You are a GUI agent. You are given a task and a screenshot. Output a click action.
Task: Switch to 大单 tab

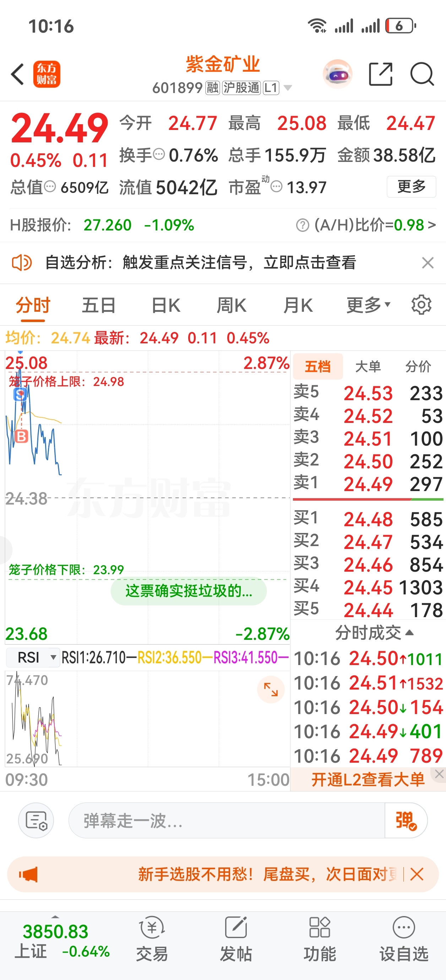368,366
